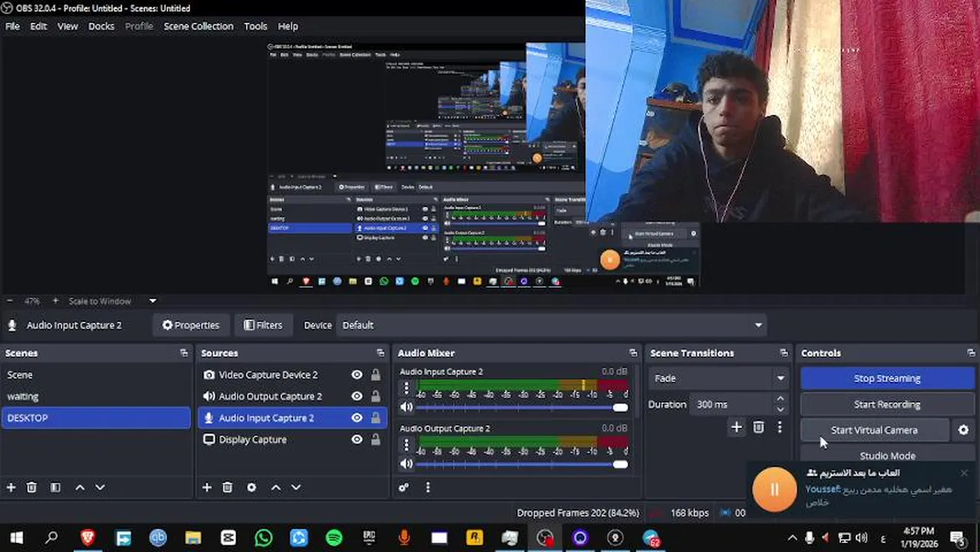Pause using orange notification button
980x552 pixels.
[774, 489]
